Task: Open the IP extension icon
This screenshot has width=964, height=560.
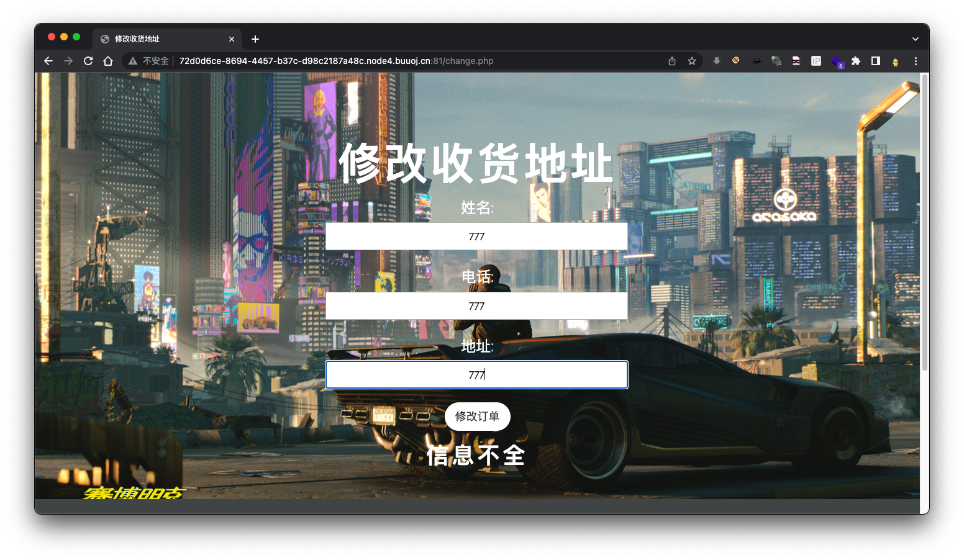Action: tap(816, 61)
